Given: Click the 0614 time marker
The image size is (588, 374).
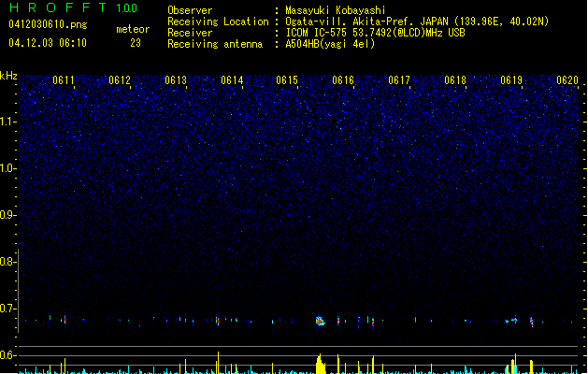Looking at the screenshot, I should coord(232,80).
